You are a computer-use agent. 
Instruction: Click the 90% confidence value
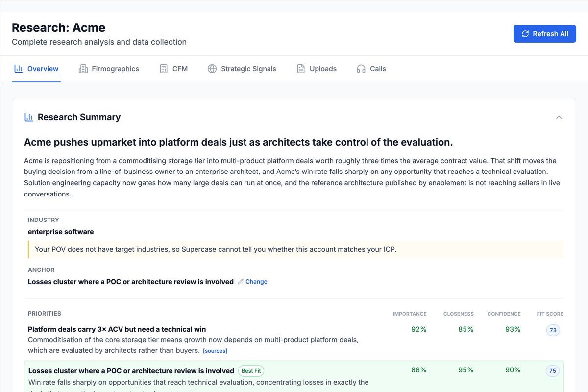[513, 370]
